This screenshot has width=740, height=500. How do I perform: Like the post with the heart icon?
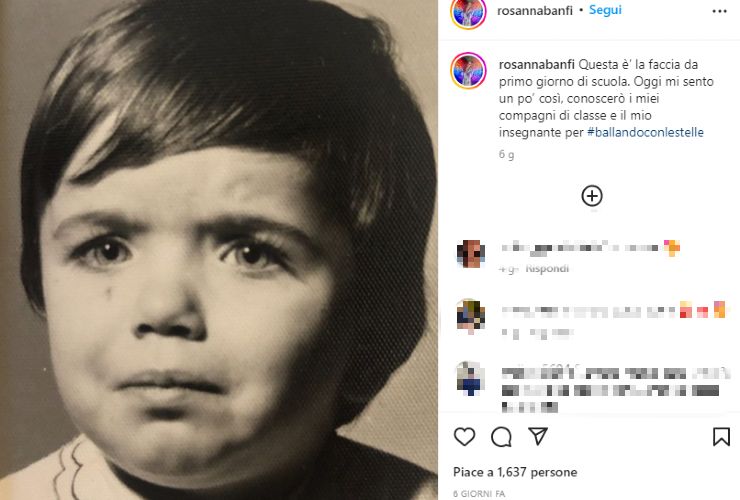[x=465, y=437]
